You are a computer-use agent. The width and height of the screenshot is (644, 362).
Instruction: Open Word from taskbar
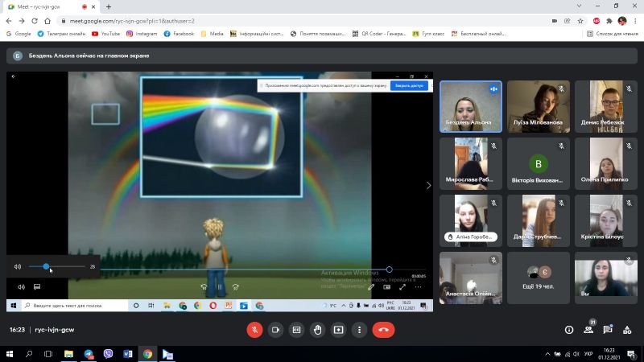(x=128, y=354)
